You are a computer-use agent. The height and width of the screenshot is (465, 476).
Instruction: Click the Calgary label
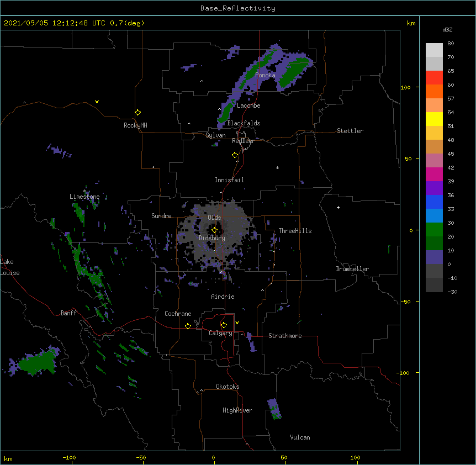(221, 333)
